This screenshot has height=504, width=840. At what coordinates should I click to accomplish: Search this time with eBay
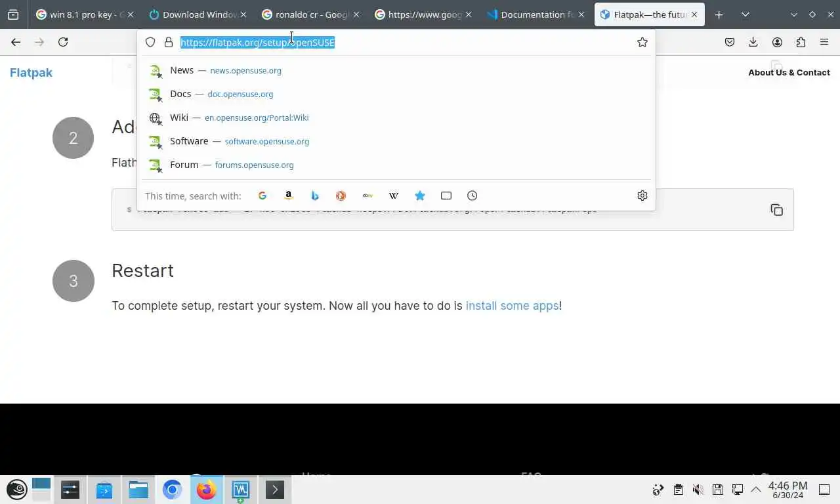point(367,196)
